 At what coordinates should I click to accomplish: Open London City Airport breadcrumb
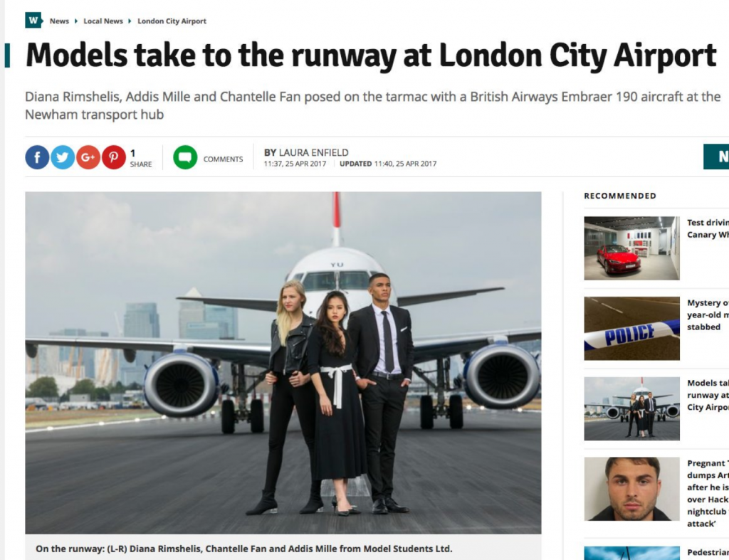(172, 21)
